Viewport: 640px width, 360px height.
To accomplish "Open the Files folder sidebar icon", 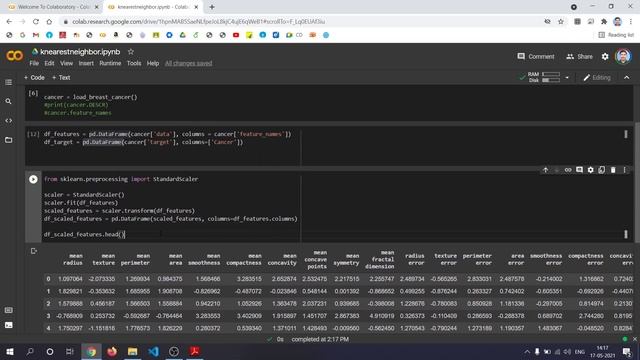I will 8,140.
